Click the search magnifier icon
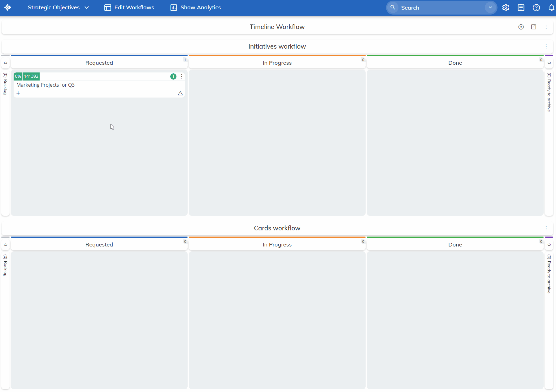Screen dimensions: 556x392 [393, 7]
